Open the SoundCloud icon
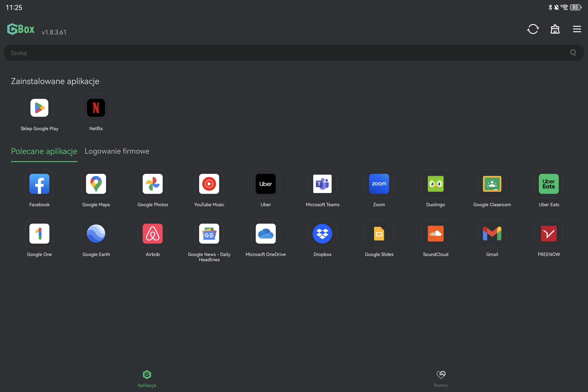The image size is (588, 392). coord(436,233)
